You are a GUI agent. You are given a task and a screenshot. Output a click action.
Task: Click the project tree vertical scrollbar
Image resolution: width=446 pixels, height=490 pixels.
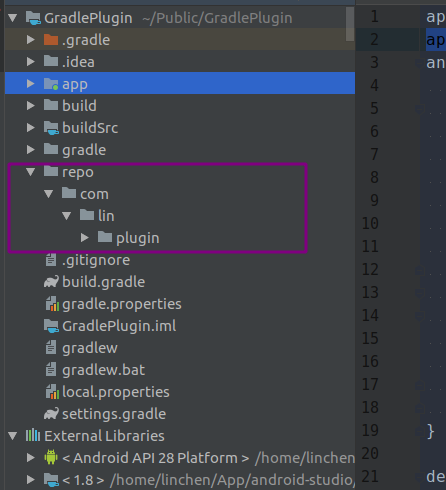350,24
